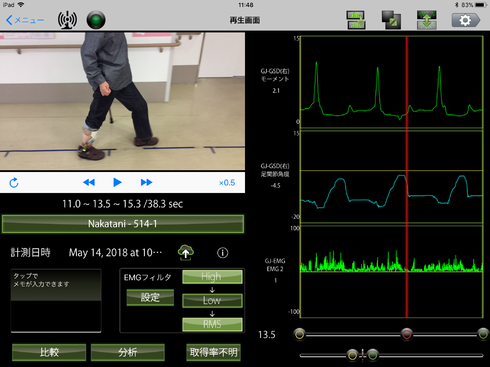Open the graph label switch icon
Screen dimensions: 490x367
coord(356,20)
